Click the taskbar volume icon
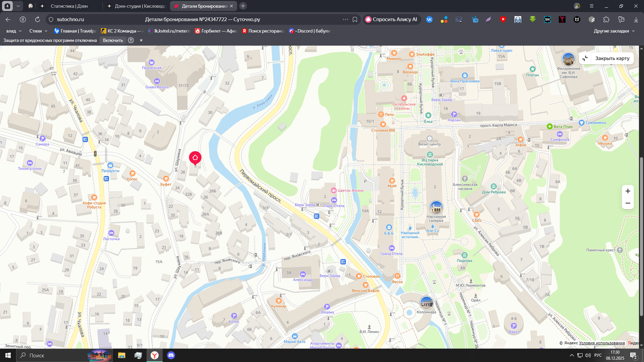 coord(588,355)
